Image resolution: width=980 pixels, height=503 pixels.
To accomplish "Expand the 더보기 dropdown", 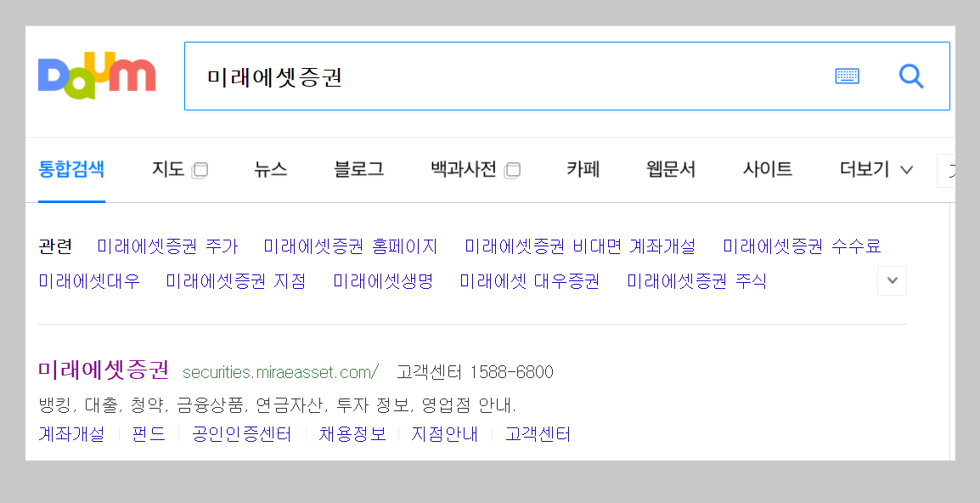I will click(x=876, y=169).
